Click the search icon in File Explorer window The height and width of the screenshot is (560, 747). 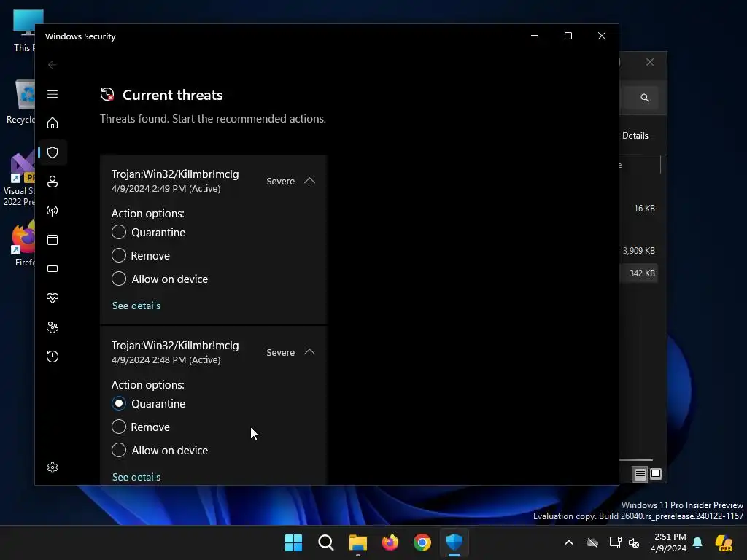click(x=645, y=98)
